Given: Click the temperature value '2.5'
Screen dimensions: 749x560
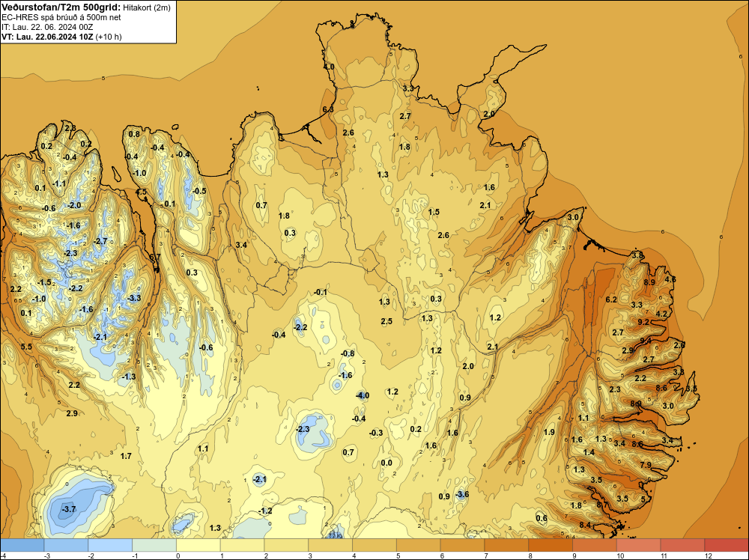Looking at the screenshot, I should point(386,321).
